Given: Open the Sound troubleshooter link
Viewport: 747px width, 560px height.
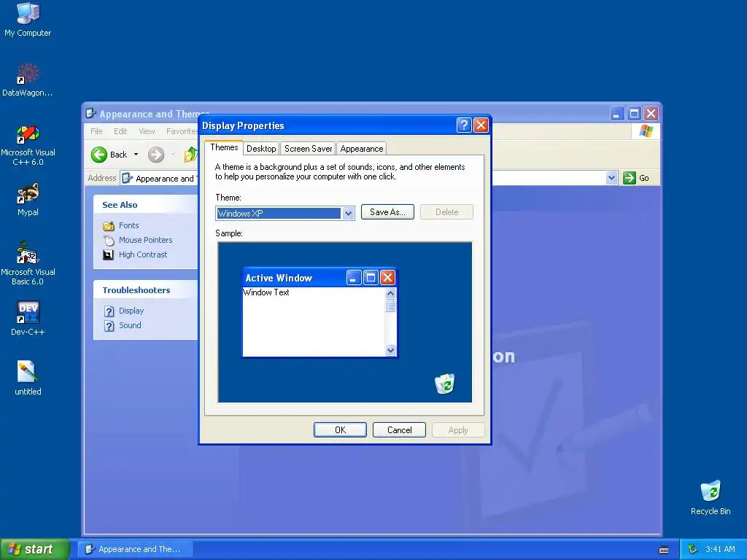Looking at the screenshot, I should click(x=130, y=326).
